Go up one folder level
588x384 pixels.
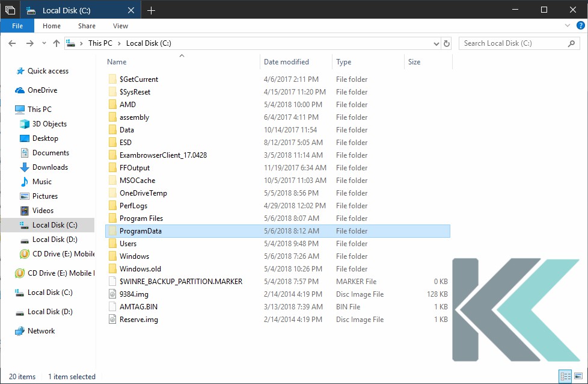click(x=57, y=43)
